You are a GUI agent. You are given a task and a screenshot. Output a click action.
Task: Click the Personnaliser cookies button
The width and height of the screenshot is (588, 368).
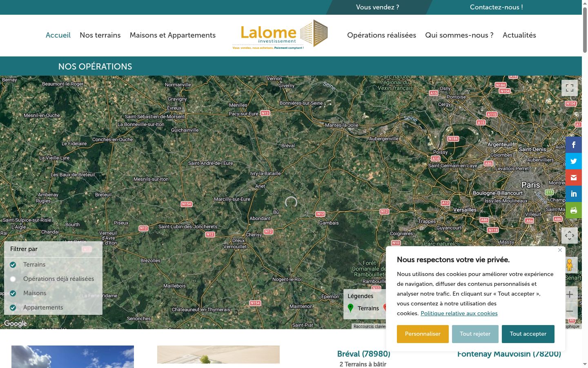423,334
